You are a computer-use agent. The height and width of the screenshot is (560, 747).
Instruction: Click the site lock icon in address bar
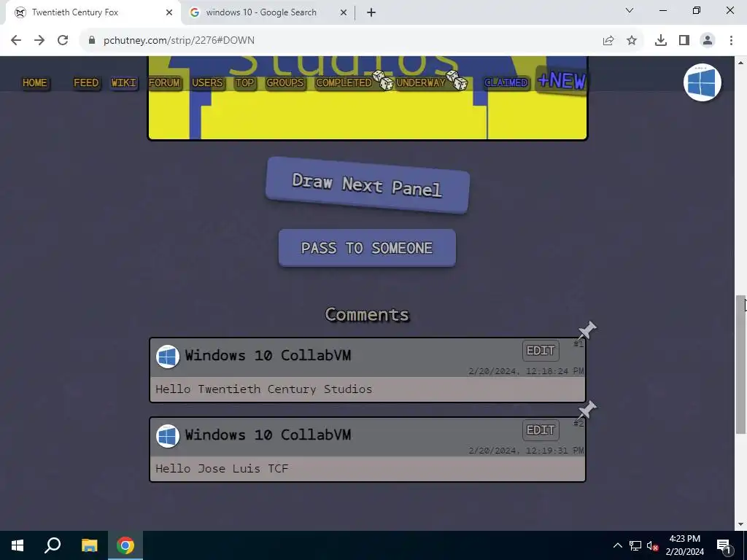(x=92, y=41)
